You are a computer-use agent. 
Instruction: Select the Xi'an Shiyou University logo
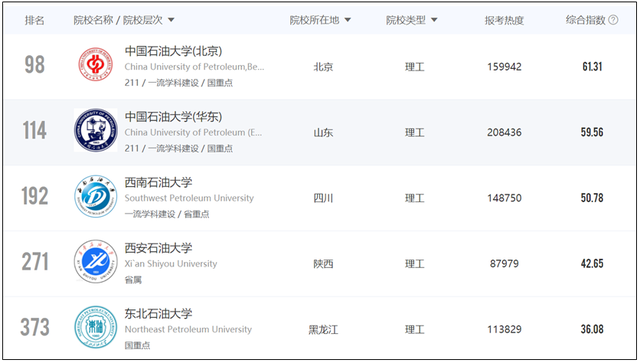[96, 261]
